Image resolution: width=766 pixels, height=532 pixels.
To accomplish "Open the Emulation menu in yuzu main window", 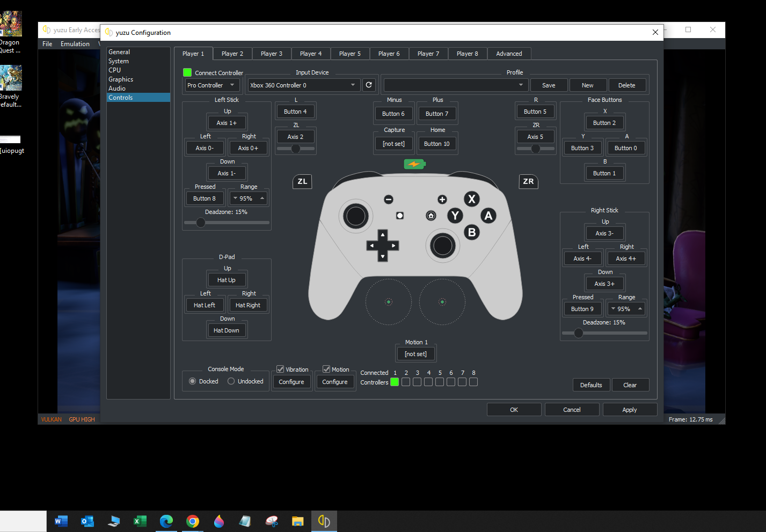I will tap(75, 44).
